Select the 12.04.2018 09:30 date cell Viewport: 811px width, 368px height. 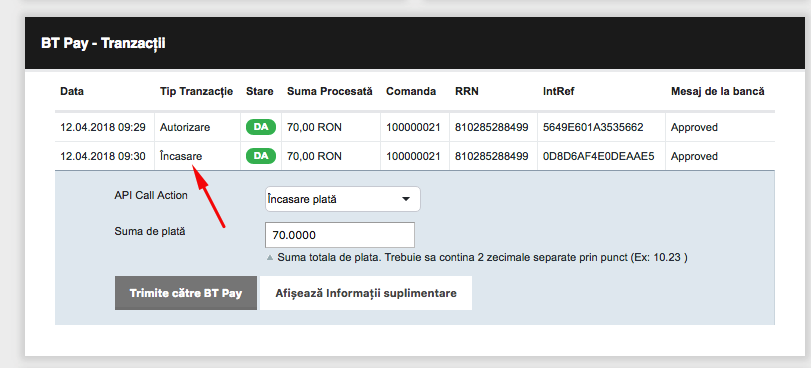tap(103, 156)
